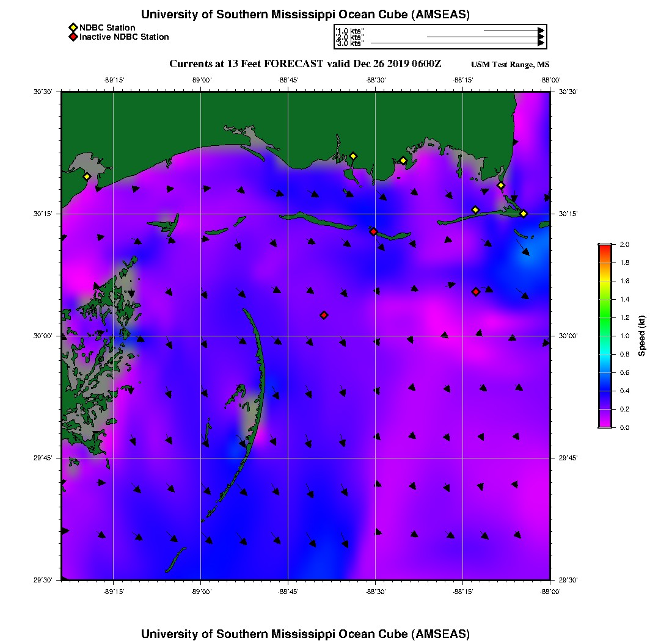Click the "Speed (kt)" color bar label

point(641,336)
